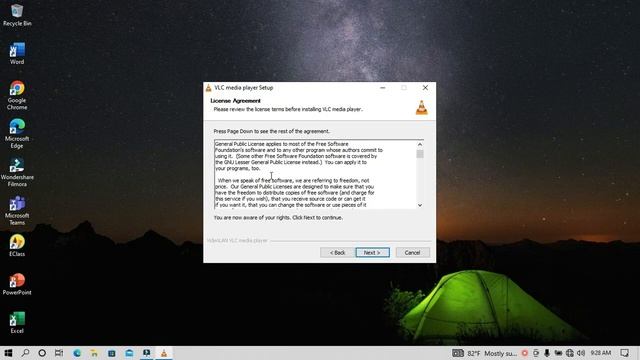
Task: Open the Windows Start menu
Action: click(x=8, y=353)
